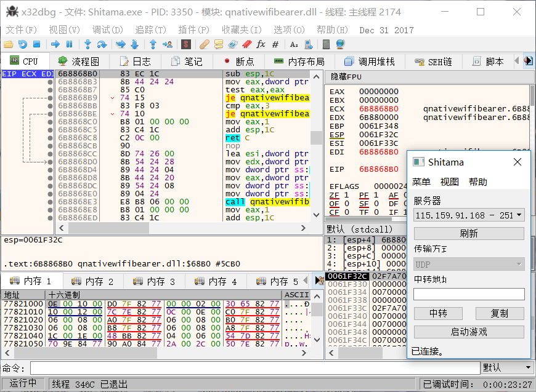
Task: Open the Scylla plugin icon
Action: (185, 44)
